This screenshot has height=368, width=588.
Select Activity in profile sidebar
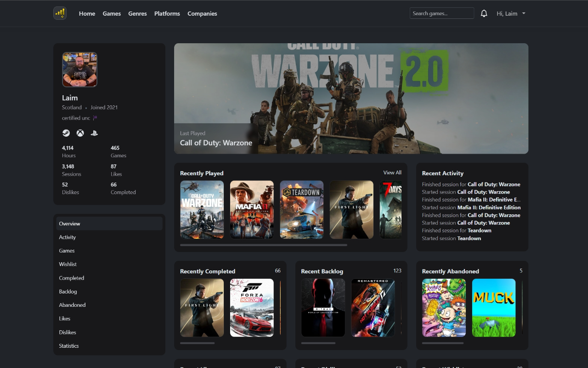pos(109,237)
